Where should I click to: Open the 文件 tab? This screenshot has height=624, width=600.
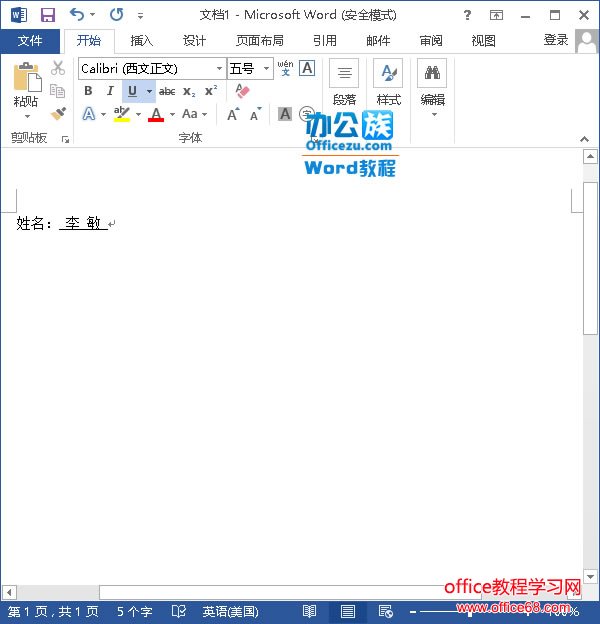pos(30,41)
